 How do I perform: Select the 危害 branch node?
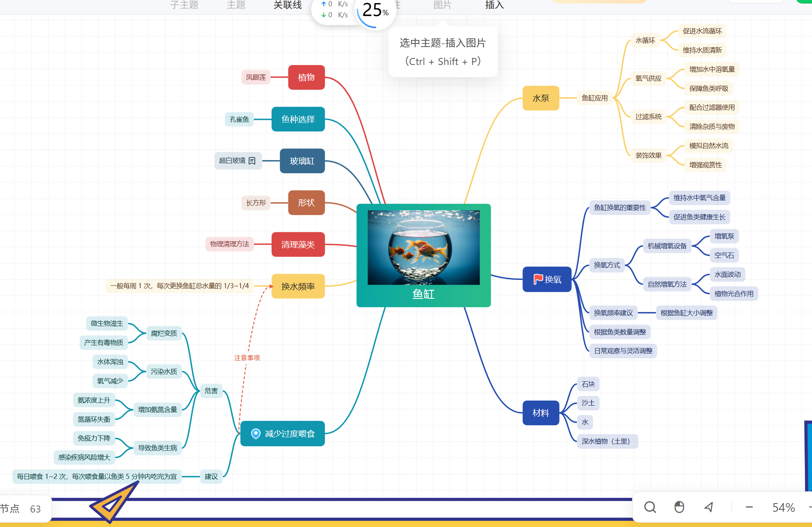click(211, 391)
